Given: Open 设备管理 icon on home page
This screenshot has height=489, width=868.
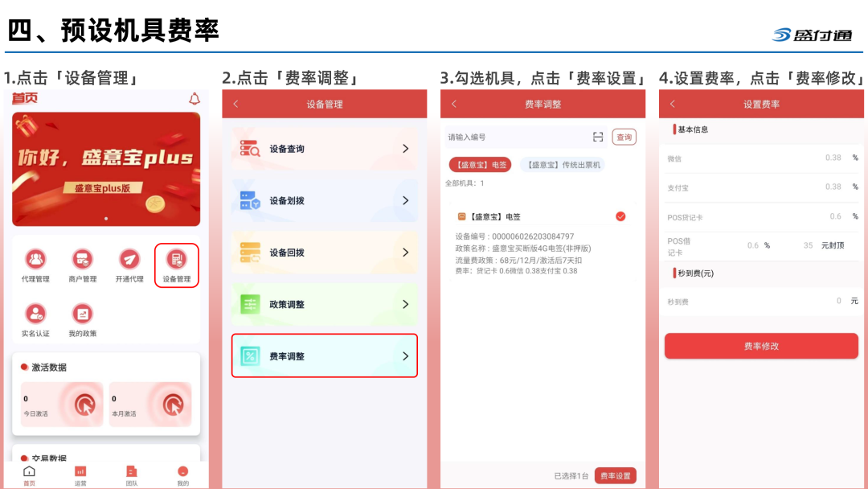Looking at the screenshot, I should pyautogui.click(x=177, y=259).
